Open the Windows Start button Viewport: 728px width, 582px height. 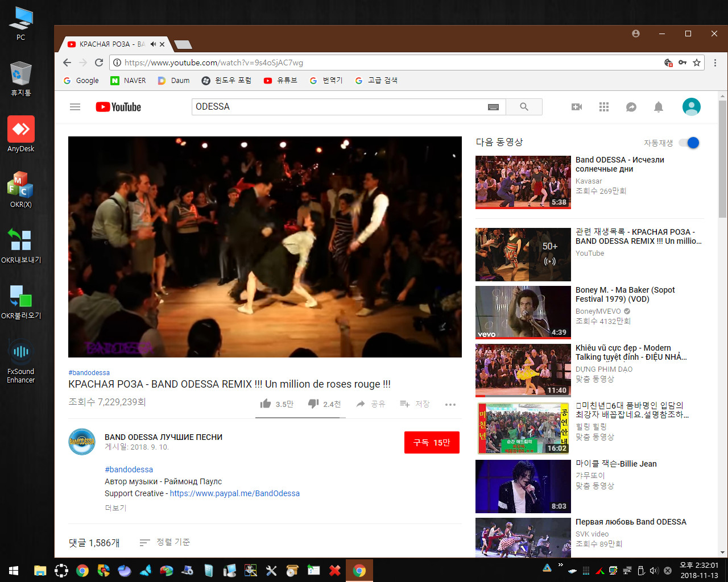pyautogui.click(x=14, y=570)
